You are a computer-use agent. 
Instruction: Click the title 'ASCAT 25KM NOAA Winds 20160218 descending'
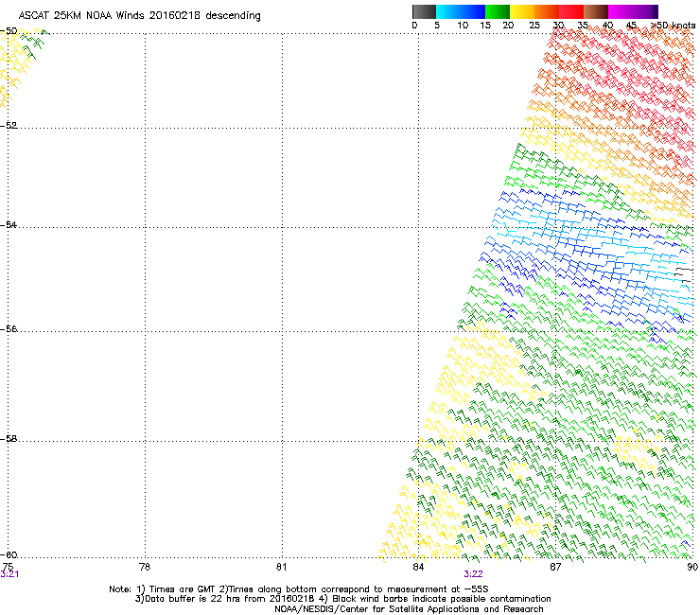(139, 16)
